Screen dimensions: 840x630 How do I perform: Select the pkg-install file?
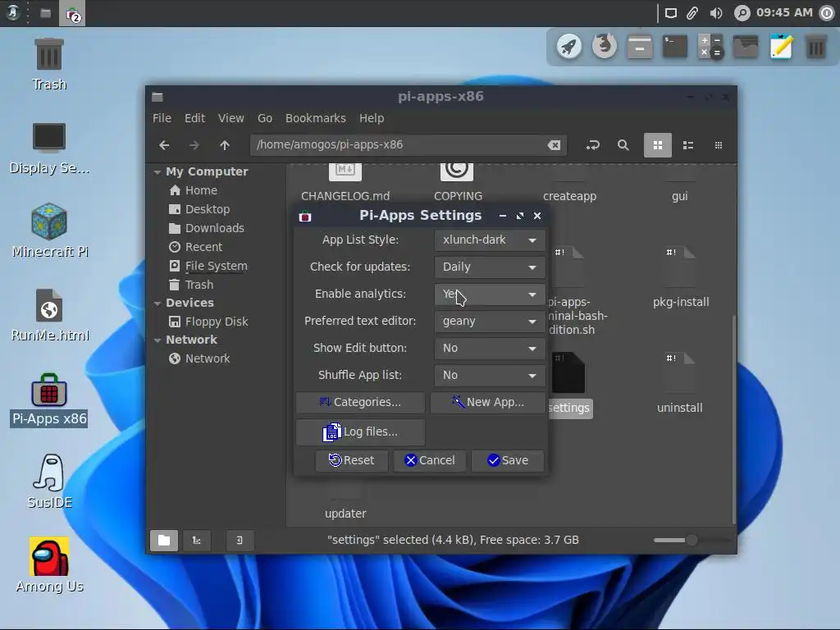point(680,276)
